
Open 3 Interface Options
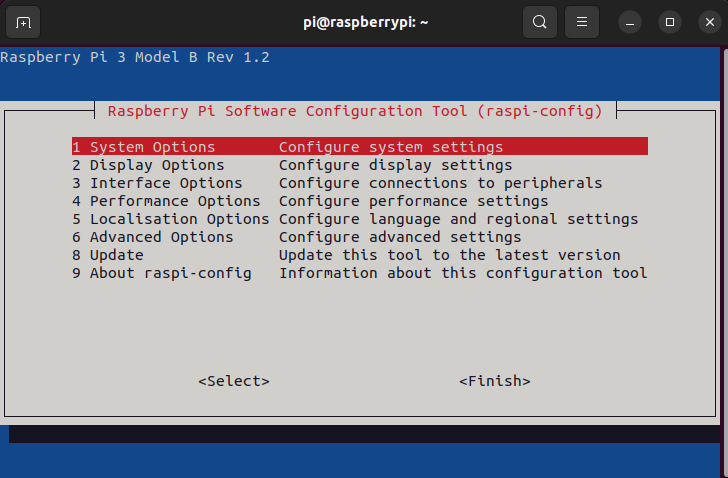coord(157,183)
